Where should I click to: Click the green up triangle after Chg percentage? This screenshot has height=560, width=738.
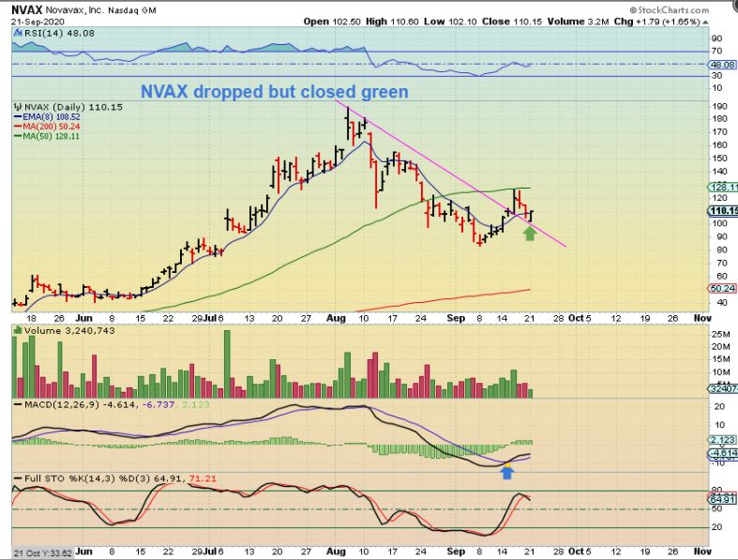(x=705, y=22)
